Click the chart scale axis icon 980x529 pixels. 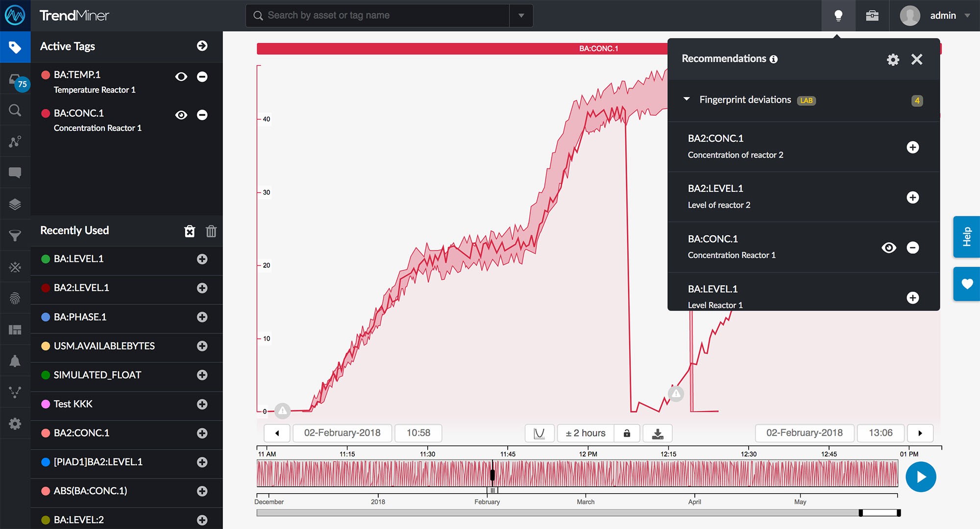(x=539, y=433)
